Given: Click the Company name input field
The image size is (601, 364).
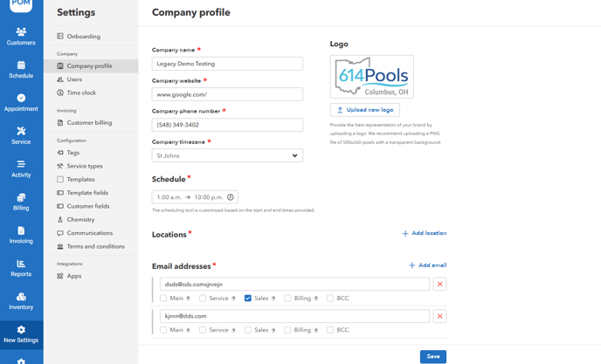Looking at the screenshot, I should (x=227, y=64).
